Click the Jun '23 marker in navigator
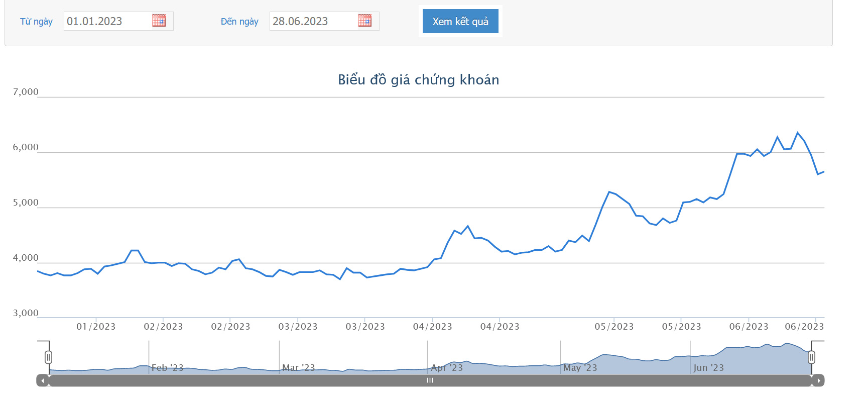The image size is (868, 396). point(708,367)
